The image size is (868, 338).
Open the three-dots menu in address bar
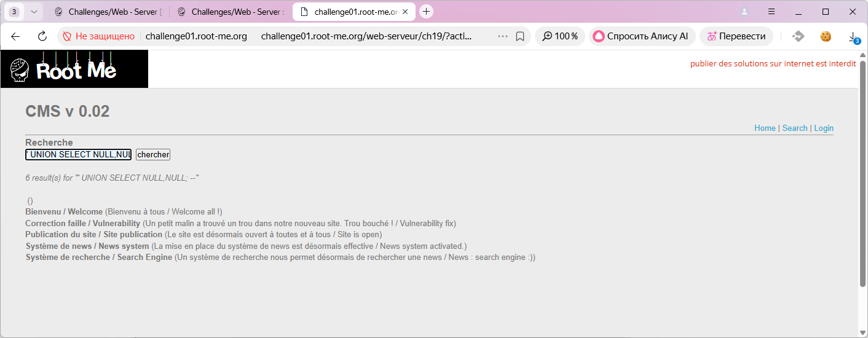(x=502, y=36)
